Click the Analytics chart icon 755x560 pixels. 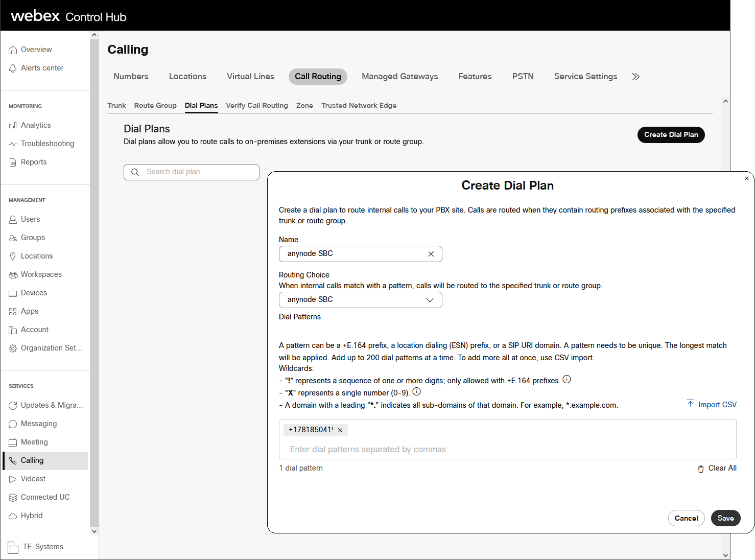13,126
